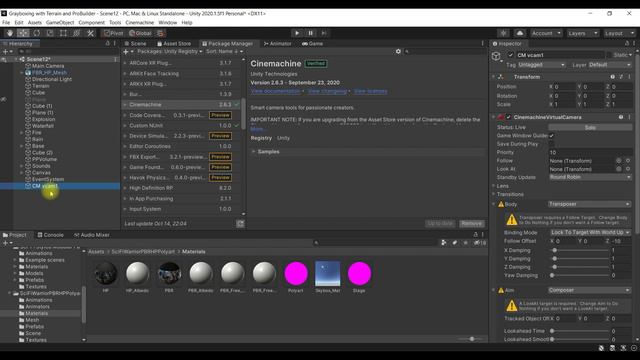Open View changelog link

327,91
